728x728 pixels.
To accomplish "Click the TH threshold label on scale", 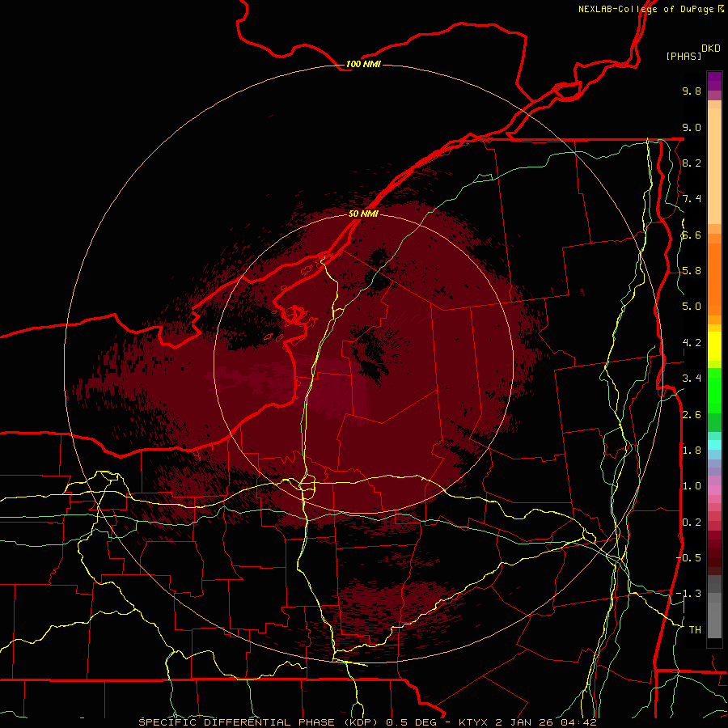I will click(695, 629).
